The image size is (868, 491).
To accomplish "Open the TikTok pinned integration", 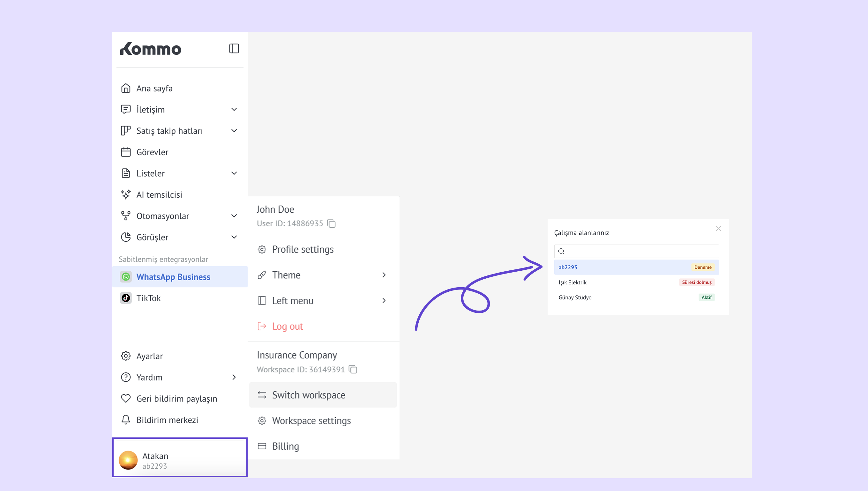I will coord(148,298).
